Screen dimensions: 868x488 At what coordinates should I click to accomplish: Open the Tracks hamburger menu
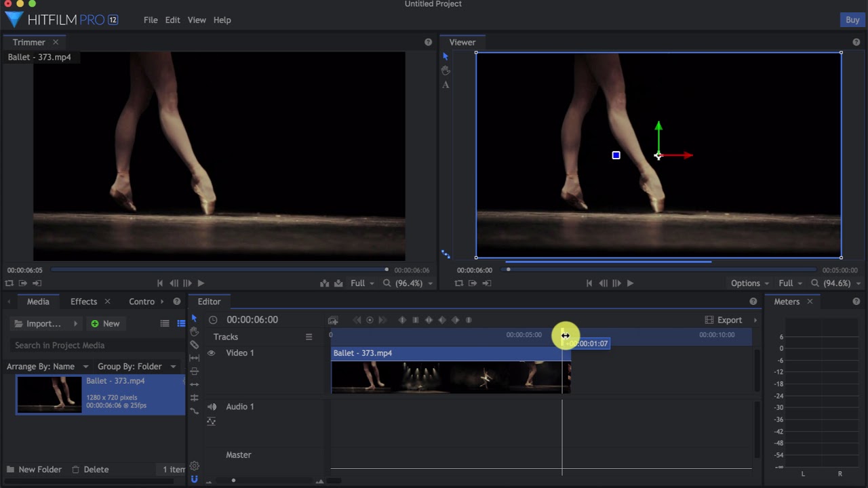[x=309, y=337]
